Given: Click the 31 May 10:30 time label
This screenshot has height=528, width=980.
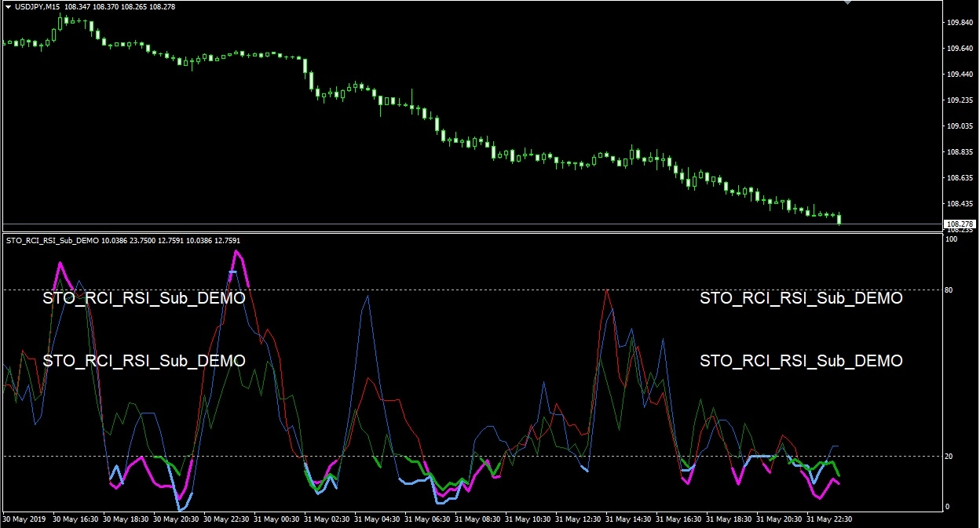Looking at the screenshot, I should [529, 519].
